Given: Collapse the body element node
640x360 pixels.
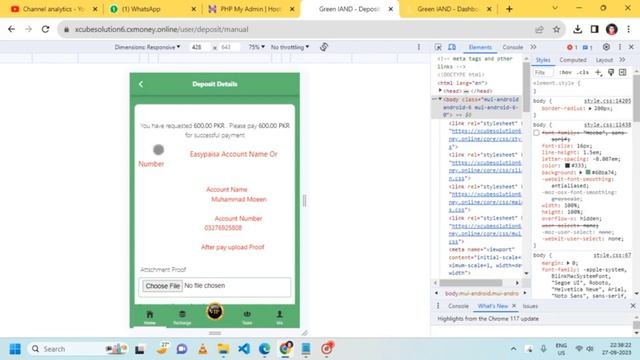Looking at the screenshot, I should [440, 99].
